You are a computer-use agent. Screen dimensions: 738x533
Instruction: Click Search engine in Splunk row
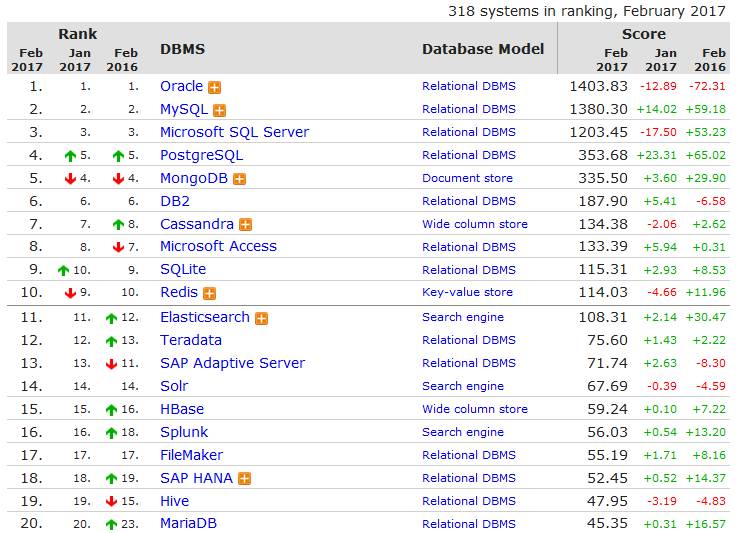(463, 432)
